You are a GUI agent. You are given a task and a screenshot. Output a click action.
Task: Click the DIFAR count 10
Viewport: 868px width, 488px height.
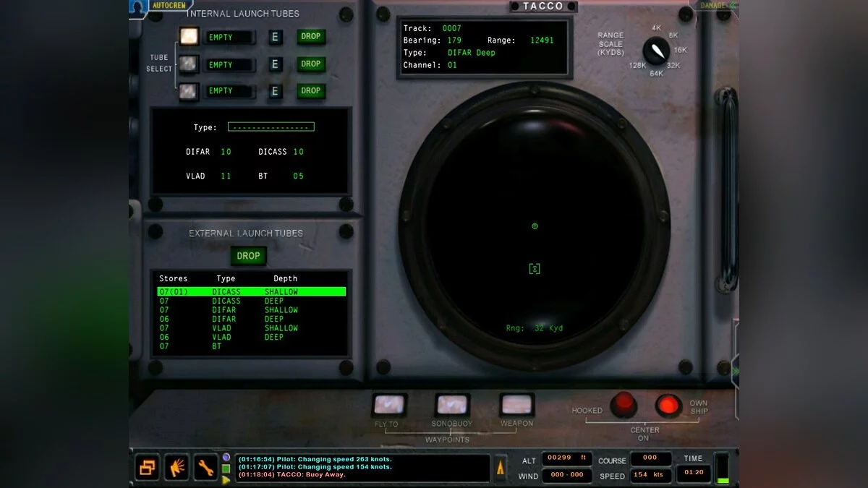point(226,152)
